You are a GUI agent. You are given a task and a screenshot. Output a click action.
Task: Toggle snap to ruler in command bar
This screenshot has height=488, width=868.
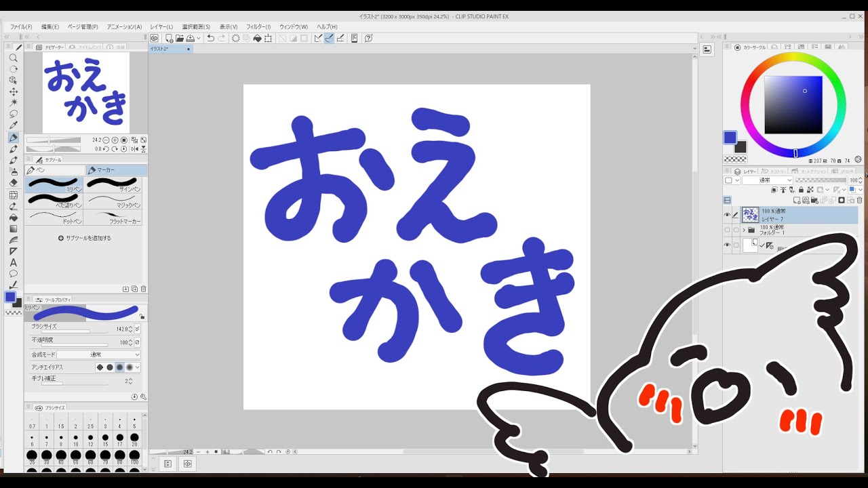318,39
